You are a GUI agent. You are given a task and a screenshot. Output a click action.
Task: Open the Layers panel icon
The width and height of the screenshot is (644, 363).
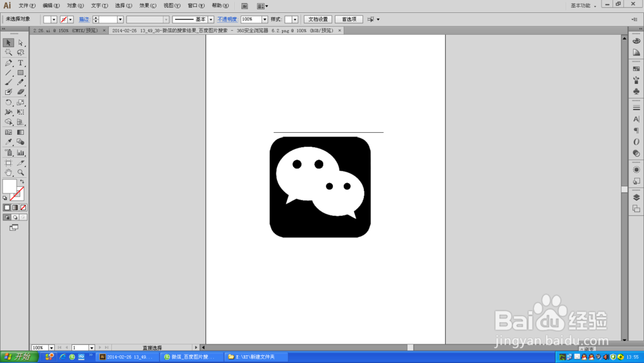tap(636, 198)
